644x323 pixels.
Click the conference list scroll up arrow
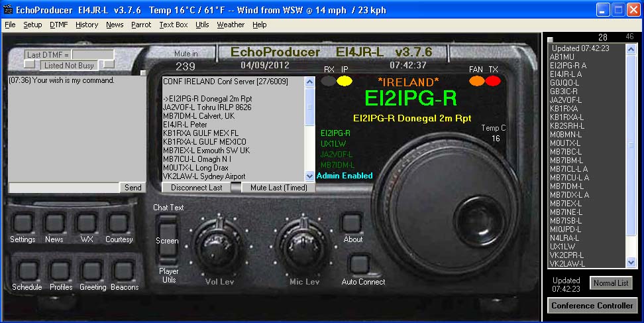(309, 82)
